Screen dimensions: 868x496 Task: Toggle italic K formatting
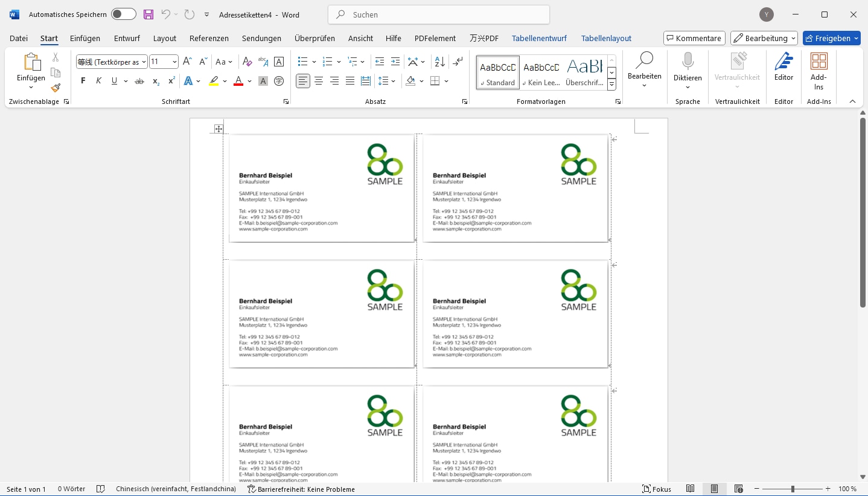pos(98,81)
